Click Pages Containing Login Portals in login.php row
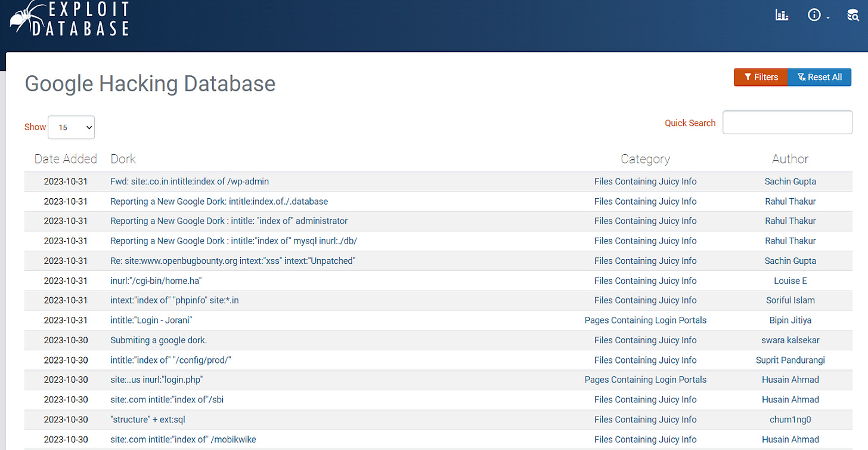 [646, 380]
